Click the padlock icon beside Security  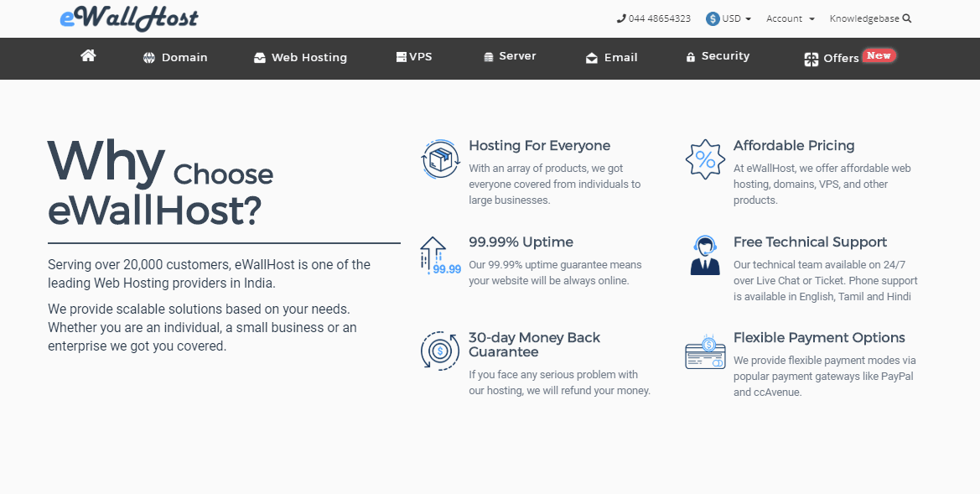691,57
